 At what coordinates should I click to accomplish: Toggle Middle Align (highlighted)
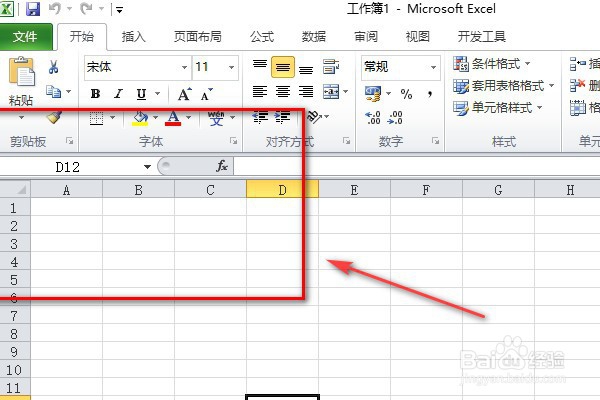283,67
